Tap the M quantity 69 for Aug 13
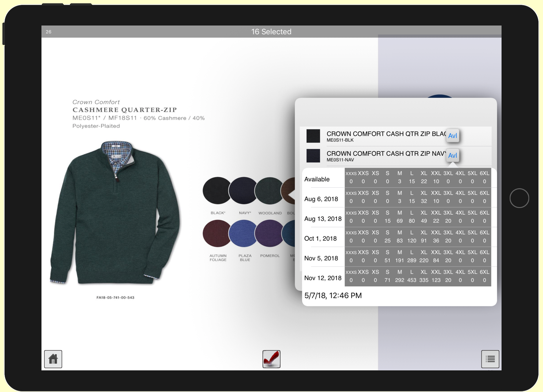The height and width of the screenshot is (392, 543). coord(399,221)
